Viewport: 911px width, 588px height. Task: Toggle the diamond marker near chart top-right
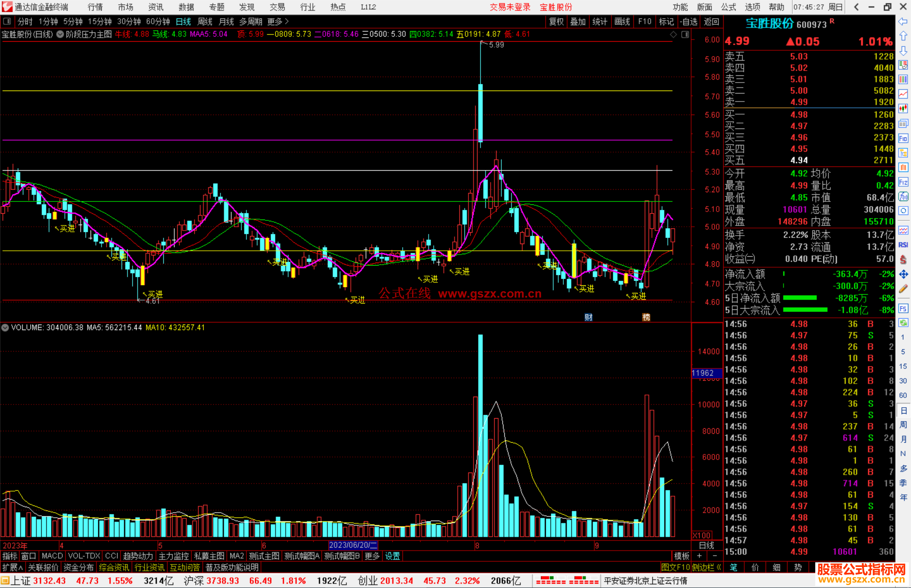click(x=674, y=35)
